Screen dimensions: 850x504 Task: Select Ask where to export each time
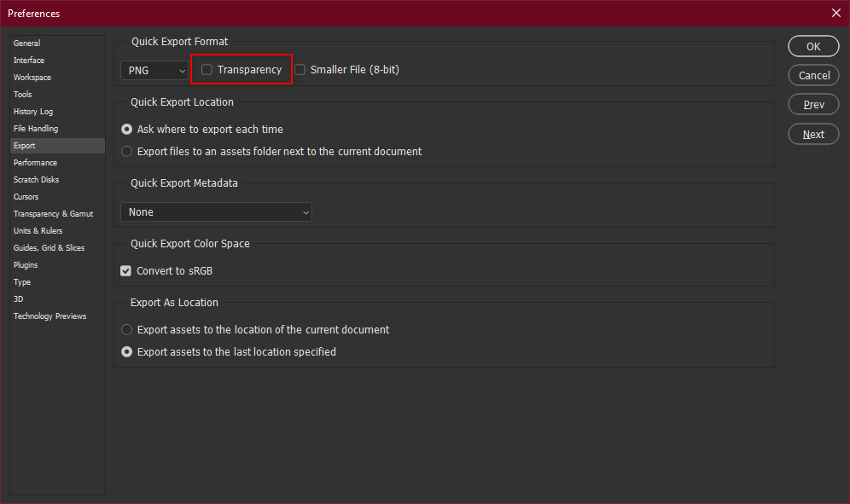click(x=127, y=130)
